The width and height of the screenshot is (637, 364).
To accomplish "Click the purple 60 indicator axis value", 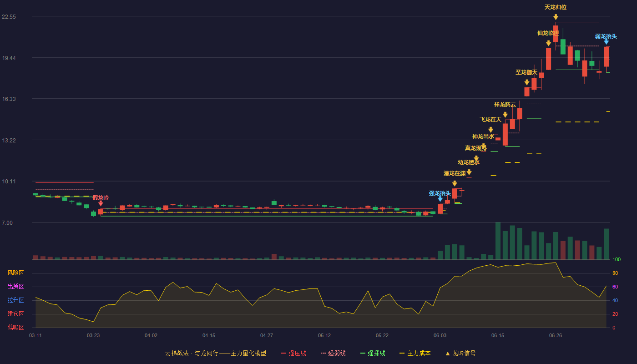I will 615,287.
